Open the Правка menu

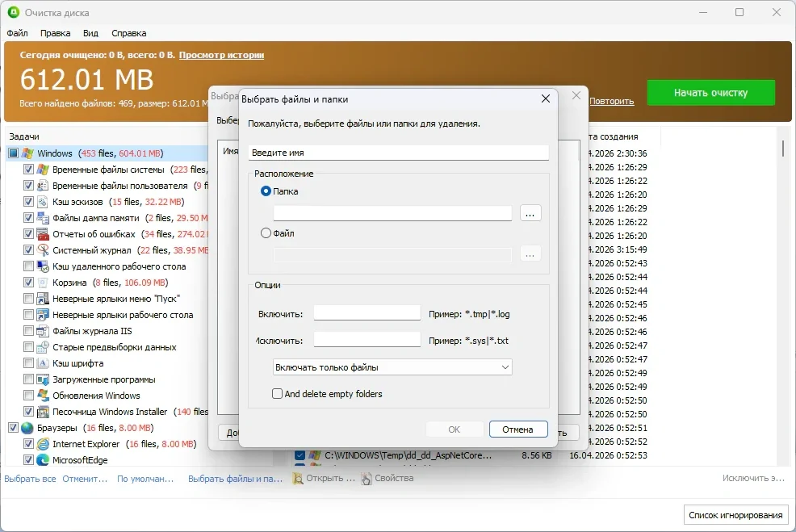click(55, 33)
